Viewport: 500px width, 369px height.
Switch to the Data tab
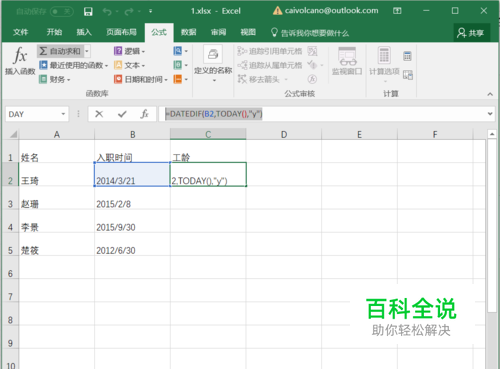tap(188, 32)
